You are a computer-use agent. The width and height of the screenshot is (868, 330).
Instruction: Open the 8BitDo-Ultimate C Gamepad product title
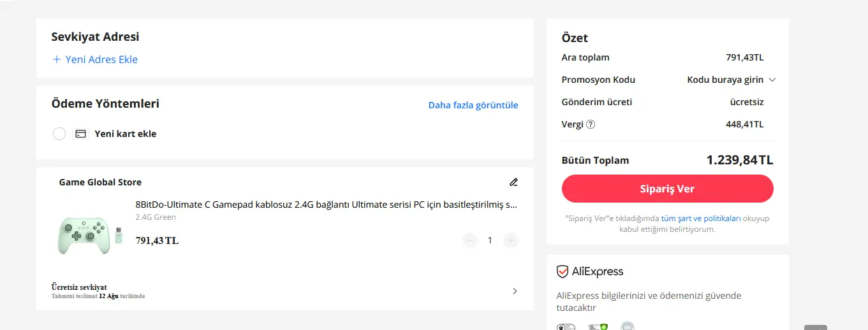pos(327,204)
